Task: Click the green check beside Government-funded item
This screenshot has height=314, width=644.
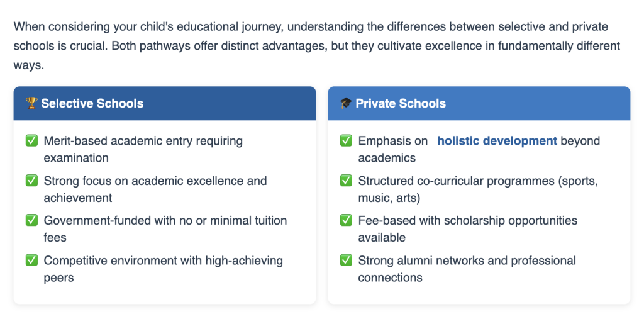Action: coord(31,220)
